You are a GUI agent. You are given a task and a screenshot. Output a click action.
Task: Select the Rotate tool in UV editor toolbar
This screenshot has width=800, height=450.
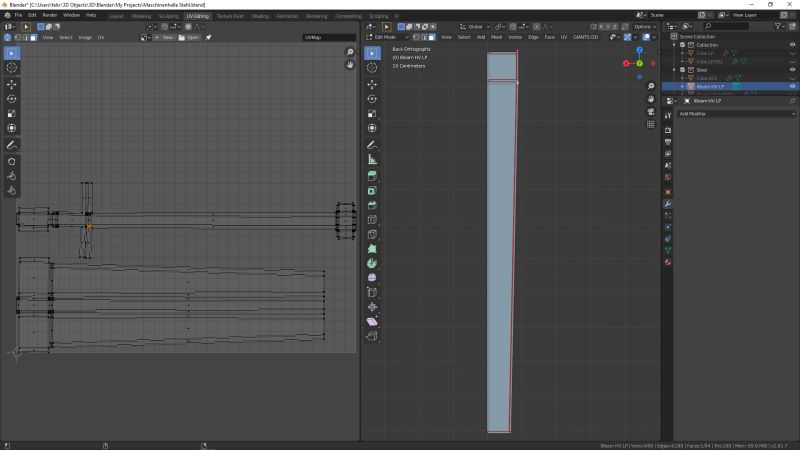pyautogui.click(x=12, y=99)
